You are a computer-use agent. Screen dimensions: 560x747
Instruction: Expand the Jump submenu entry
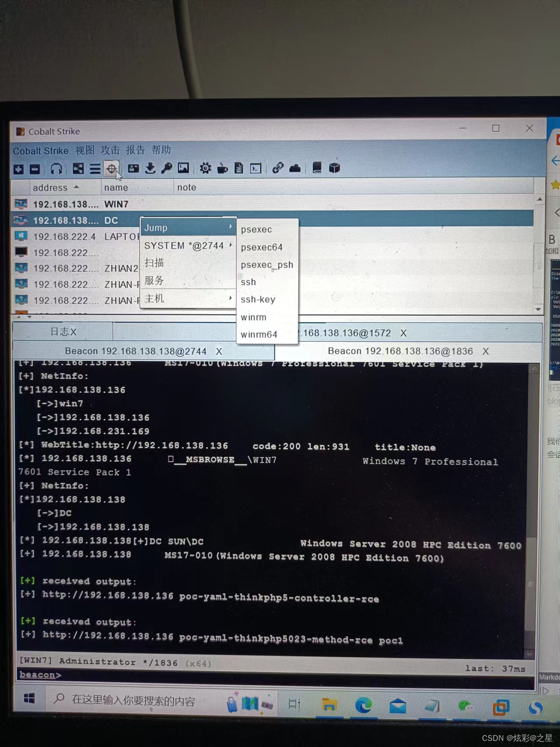[188, 228]
